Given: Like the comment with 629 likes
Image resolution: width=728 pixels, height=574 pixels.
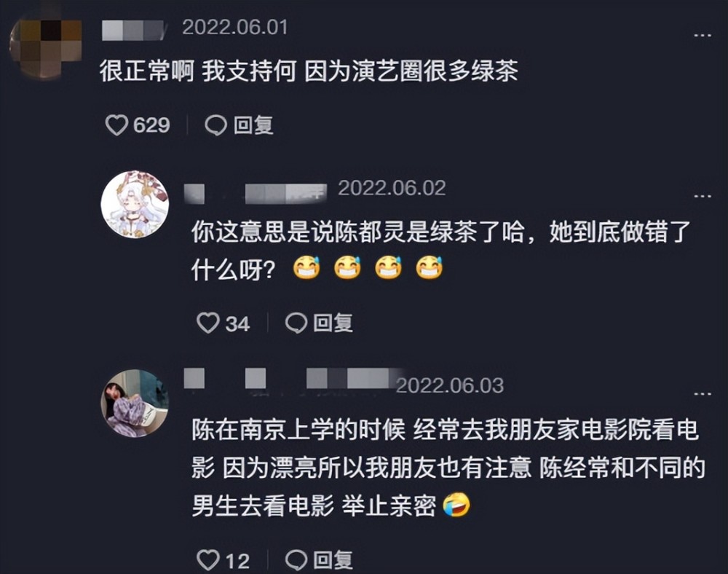Looking at the screenshot, I should [116, 125].
